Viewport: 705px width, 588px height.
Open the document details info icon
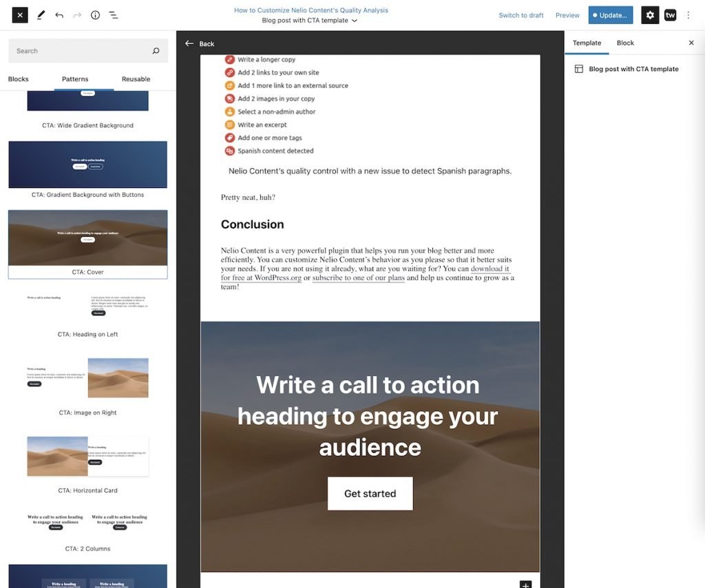click(x=95, y=15)
